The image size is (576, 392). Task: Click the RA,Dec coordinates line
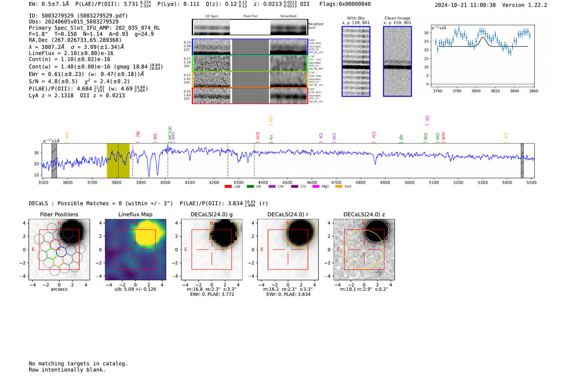[x=75, y=40]
